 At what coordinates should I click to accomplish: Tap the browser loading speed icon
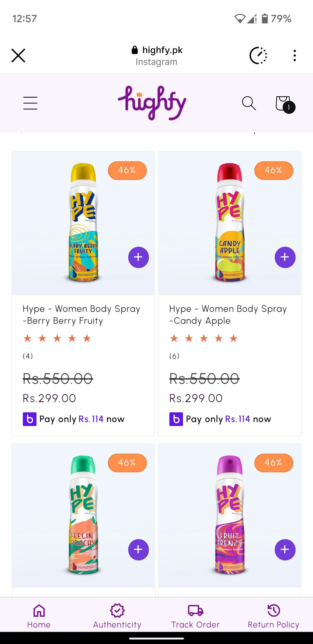258,56
